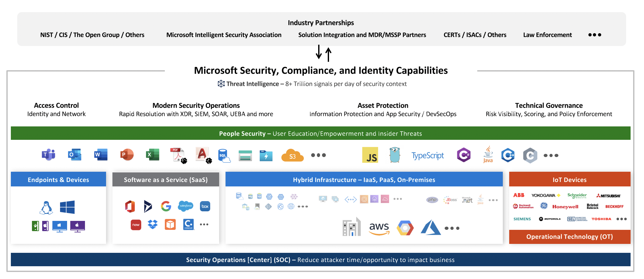Select the Software as a Service (SaaS) header
This screenshot has height=279, width=644.
coord(166,179)
